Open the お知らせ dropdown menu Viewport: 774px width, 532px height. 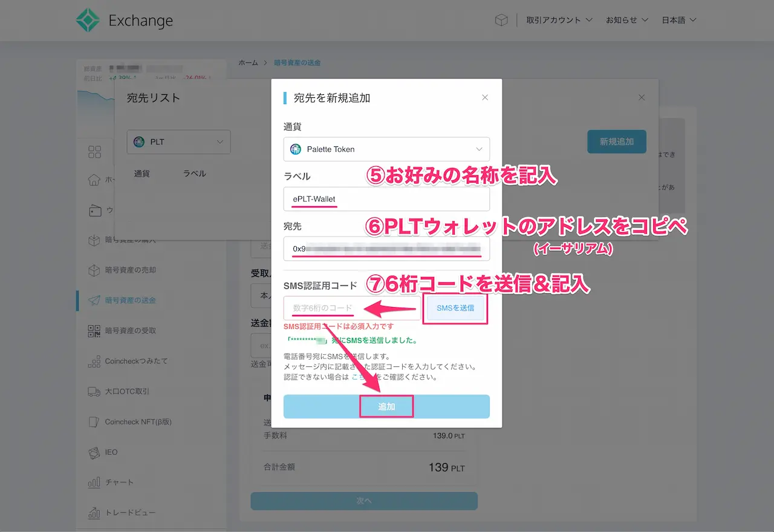point(627,21)
